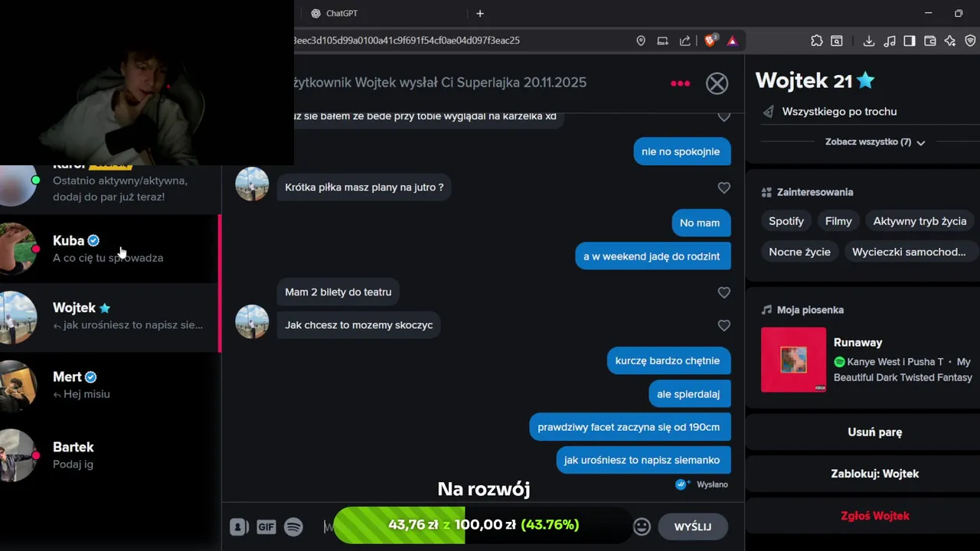Open a new browser tab with plus
The height and width of the screenshot is (551, 980).
480,13
